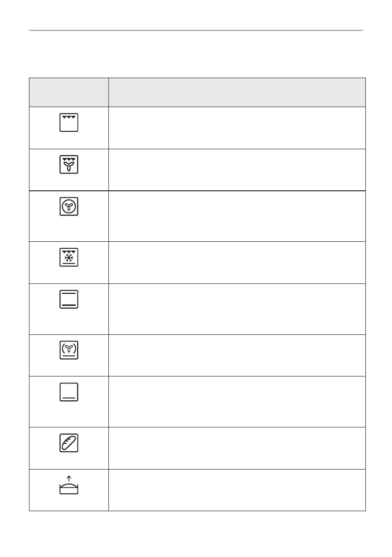Click the top and bottom heat icon

pos(69,300)
